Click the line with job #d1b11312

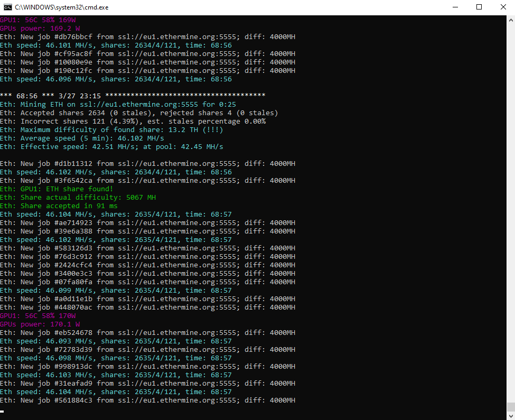point(147,164)
